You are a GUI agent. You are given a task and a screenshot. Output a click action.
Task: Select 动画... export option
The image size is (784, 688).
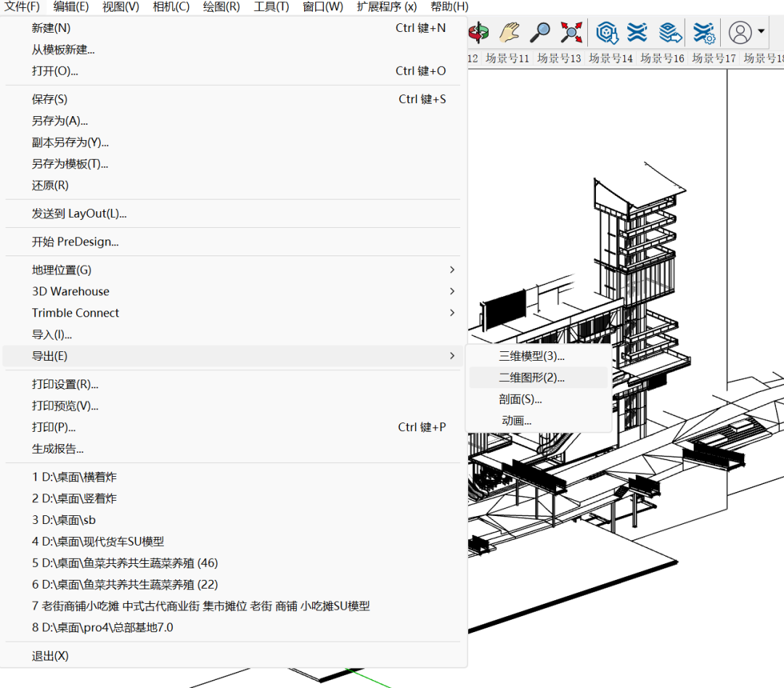coord(539,421)
